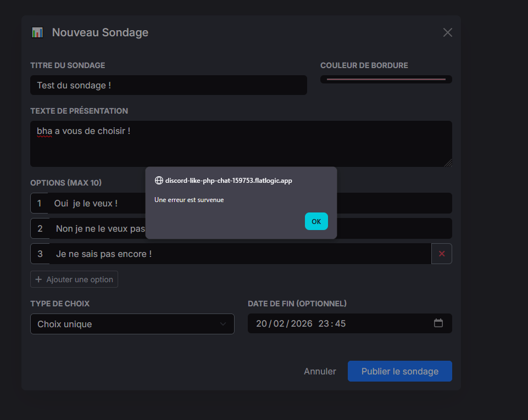Image resolution: width=528 pixels, height=420 pixels.
Task: Click the chevron arrow in Type de choix
Action: point(223,324)
